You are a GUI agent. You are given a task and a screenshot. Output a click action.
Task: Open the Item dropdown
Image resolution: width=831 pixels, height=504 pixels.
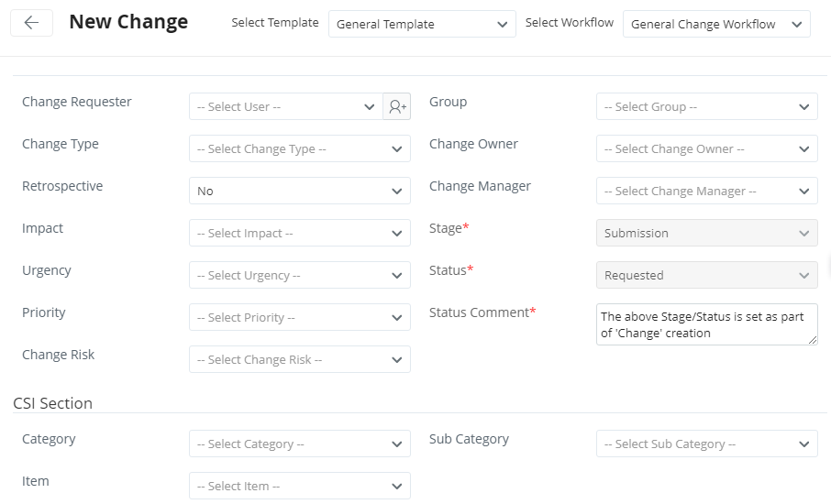pyautogui.click(x=299, y=487)
